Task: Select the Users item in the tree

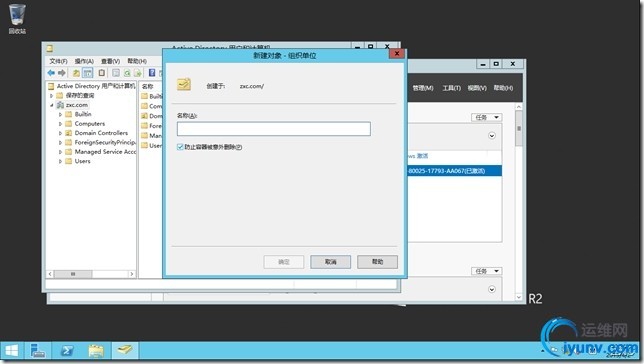Action: 83,161
